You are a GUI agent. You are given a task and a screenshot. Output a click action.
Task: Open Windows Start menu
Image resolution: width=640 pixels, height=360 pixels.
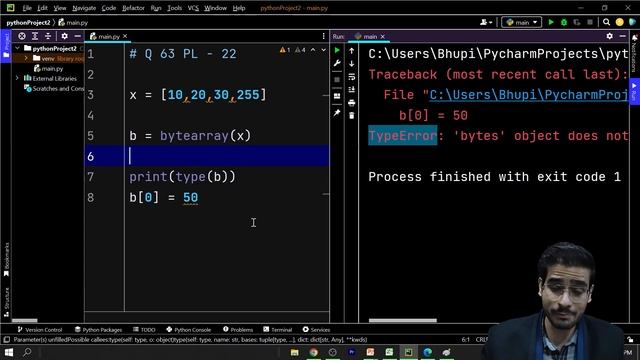coord(9,352)
